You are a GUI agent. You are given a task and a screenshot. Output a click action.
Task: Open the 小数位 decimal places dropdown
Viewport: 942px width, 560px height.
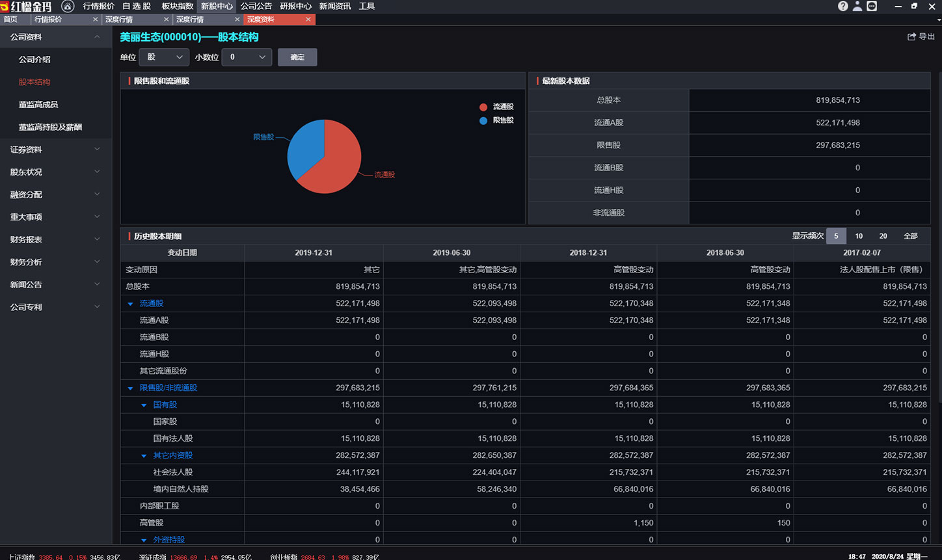(x=247, y=57)
